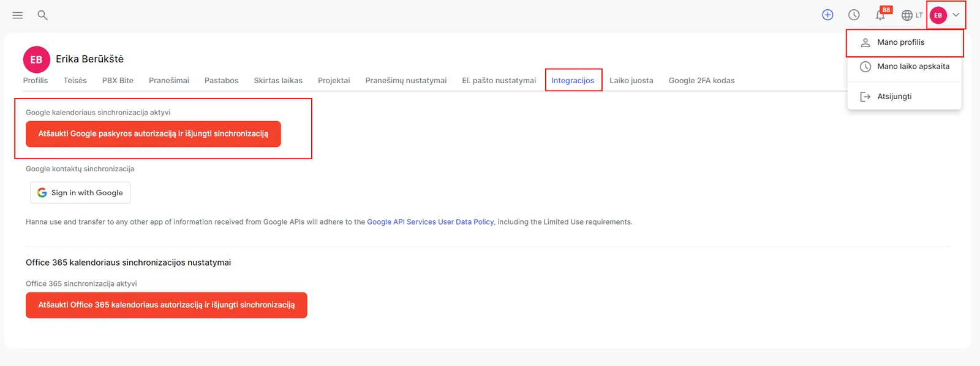
Task: Select the Projektai tab
Action: click(334, 81)
